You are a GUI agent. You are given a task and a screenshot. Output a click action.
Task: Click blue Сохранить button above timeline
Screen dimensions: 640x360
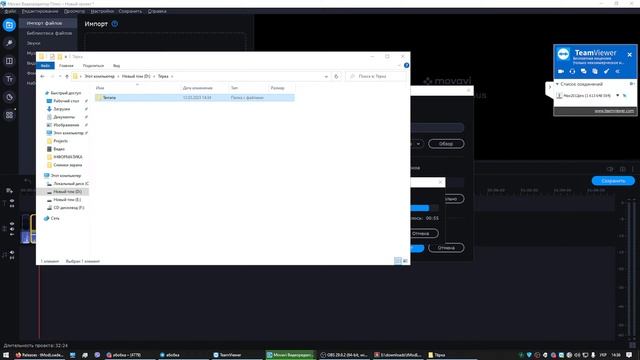[x=613, y=180]
